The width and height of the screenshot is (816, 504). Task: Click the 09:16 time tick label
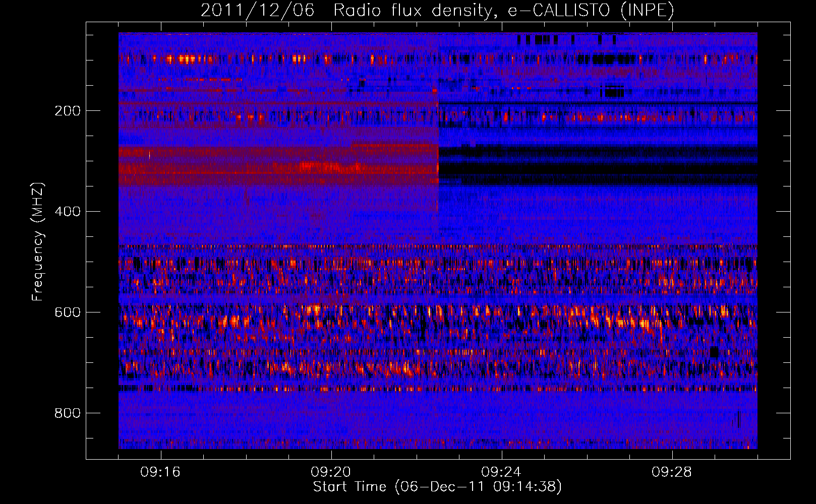point(160,472)
